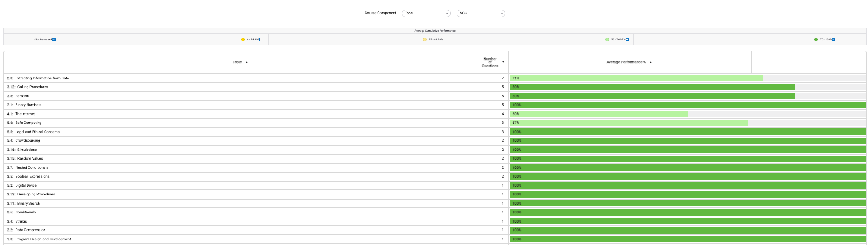
Task: Select topic 5.2: Digital Divide
Action: tap(22, 185)
